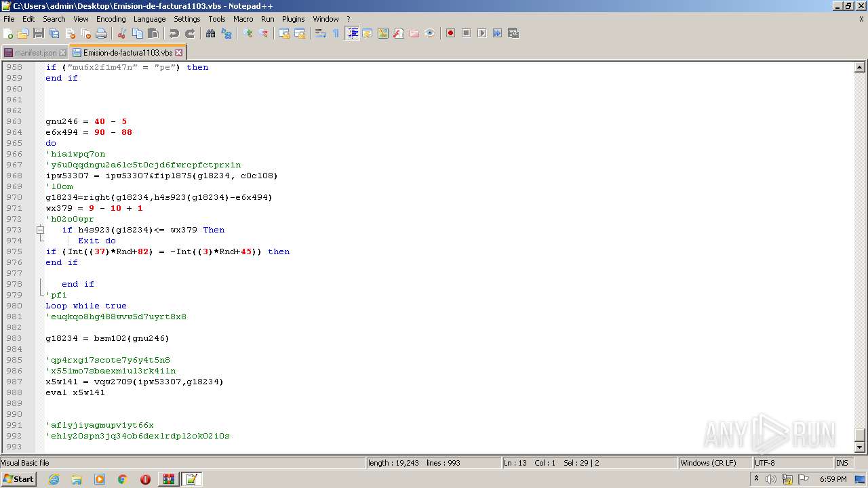The height and width of the screenshot is (488, 868).
Task: Click the Copy toolbar icon
Action: (137, 33)
